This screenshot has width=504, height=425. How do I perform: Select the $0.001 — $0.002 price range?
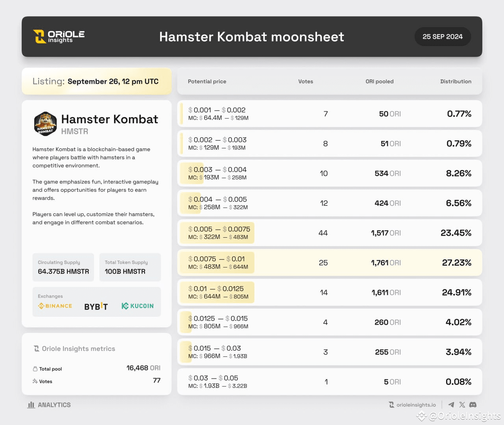(x=217, y=110)
